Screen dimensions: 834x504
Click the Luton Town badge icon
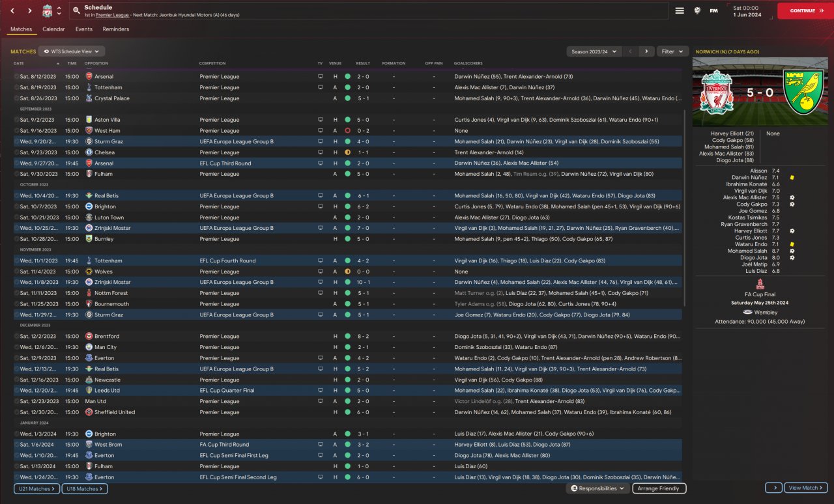[89, 217]
